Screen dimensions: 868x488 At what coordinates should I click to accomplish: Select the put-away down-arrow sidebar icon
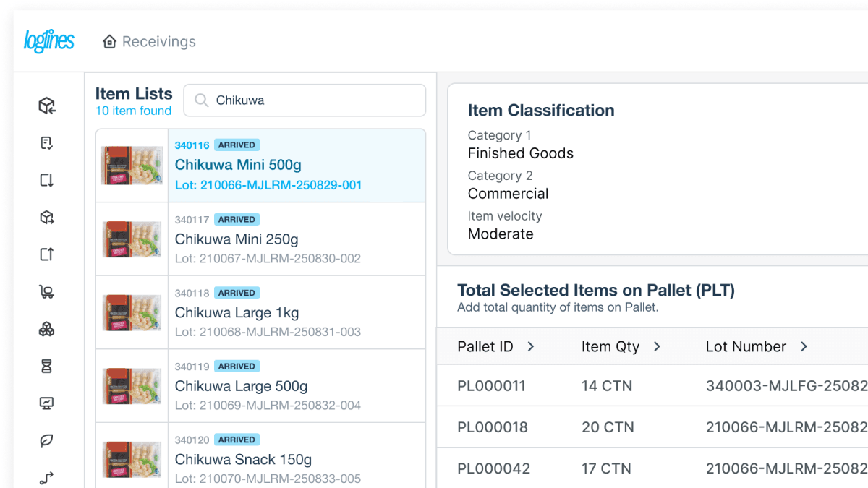tap(47, 180)
